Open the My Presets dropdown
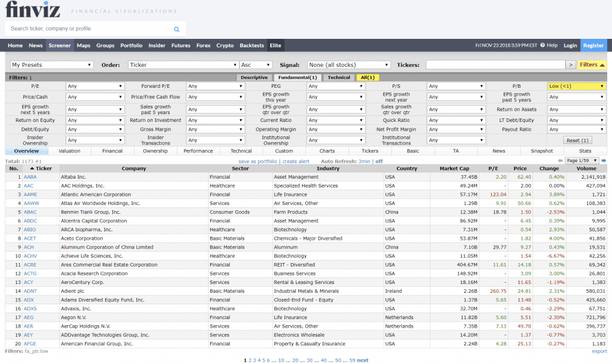The width and height of the screenshot is (612, 364). [51, 65]
